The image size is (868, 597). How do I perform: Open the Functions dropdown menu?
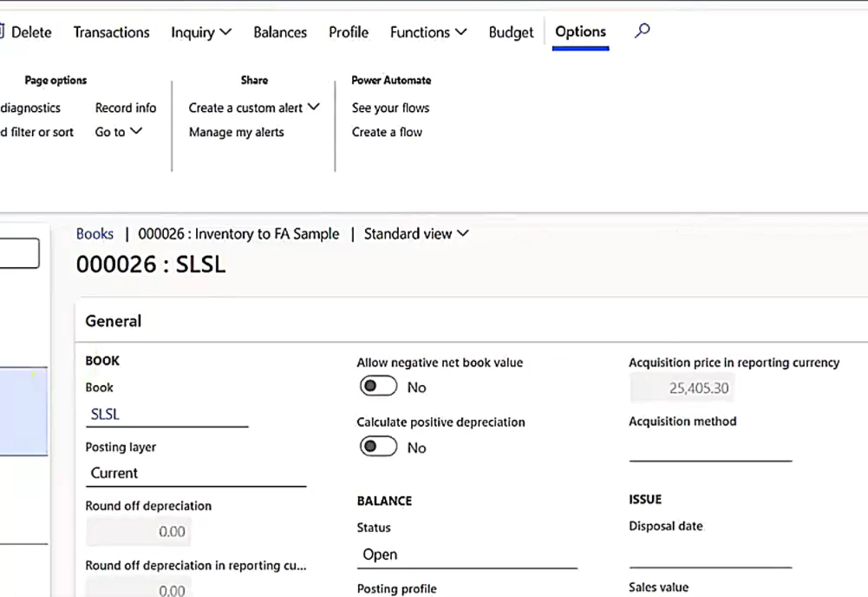click(428, 32)
